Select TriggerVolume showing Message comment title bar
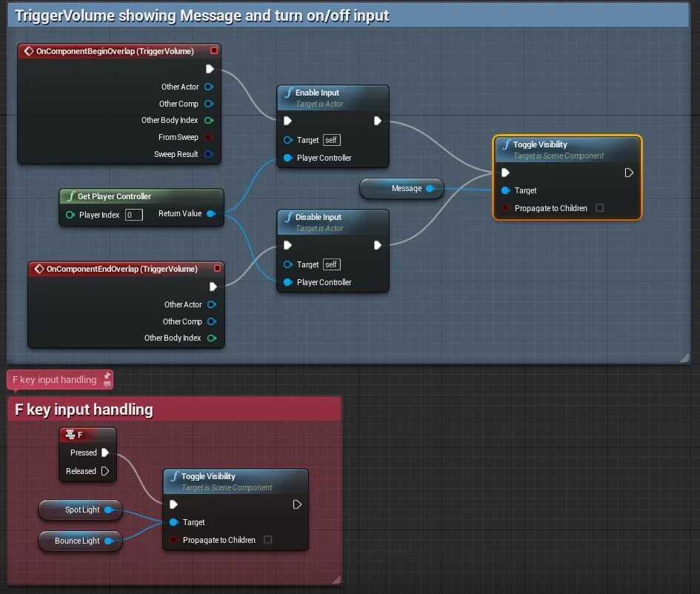This screenshot has height=594, width=700. [x=348, y=16]
